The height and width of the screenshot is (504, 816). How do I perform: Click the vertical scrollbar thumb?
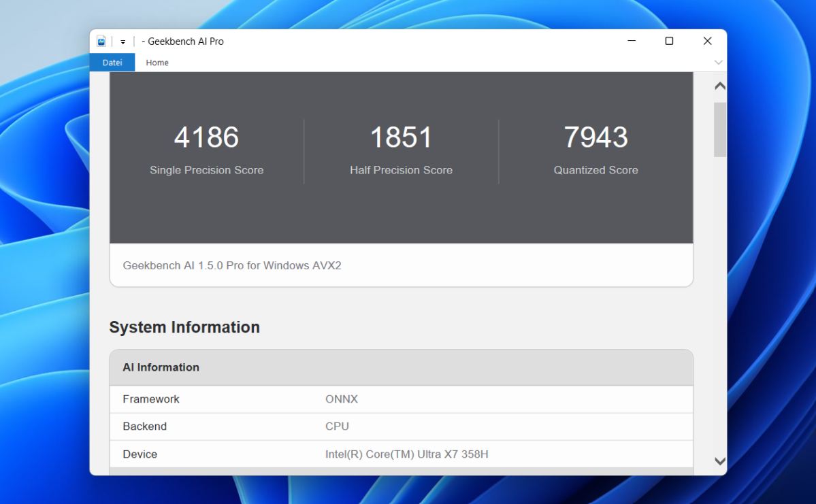click(720, 129)
